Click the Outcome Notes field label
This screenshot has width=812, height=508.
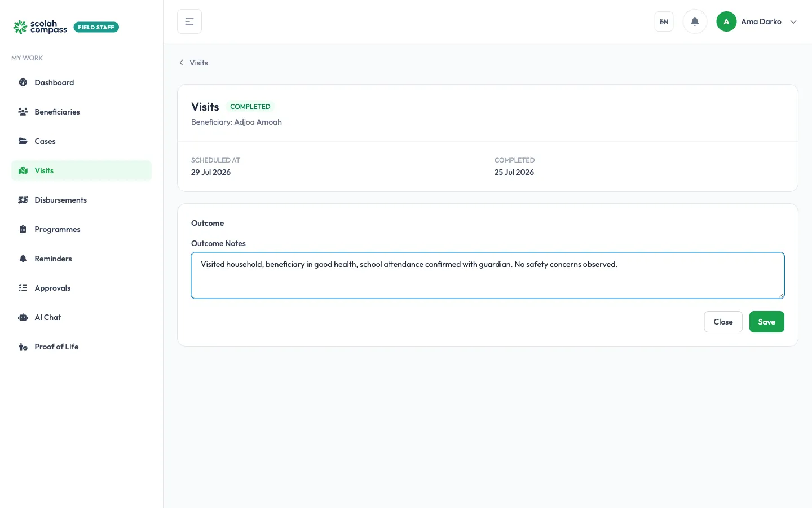[x=218, y=243]
